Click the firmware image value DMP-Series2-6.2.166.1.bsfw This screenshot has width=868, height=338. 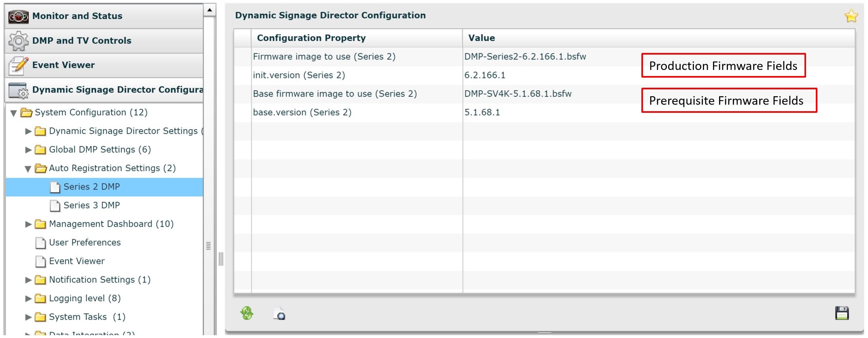coord(525,57)
